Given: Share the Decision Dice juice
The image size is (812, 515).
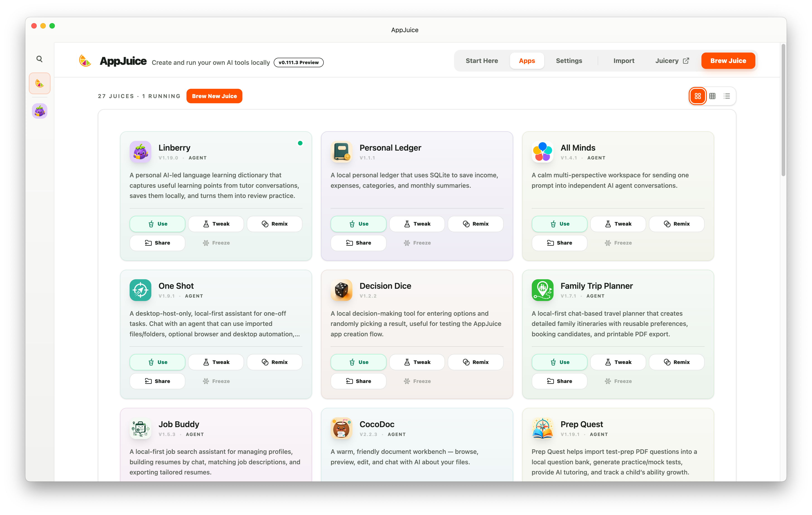Looking at the screenshot, I should tap(358, 381).
